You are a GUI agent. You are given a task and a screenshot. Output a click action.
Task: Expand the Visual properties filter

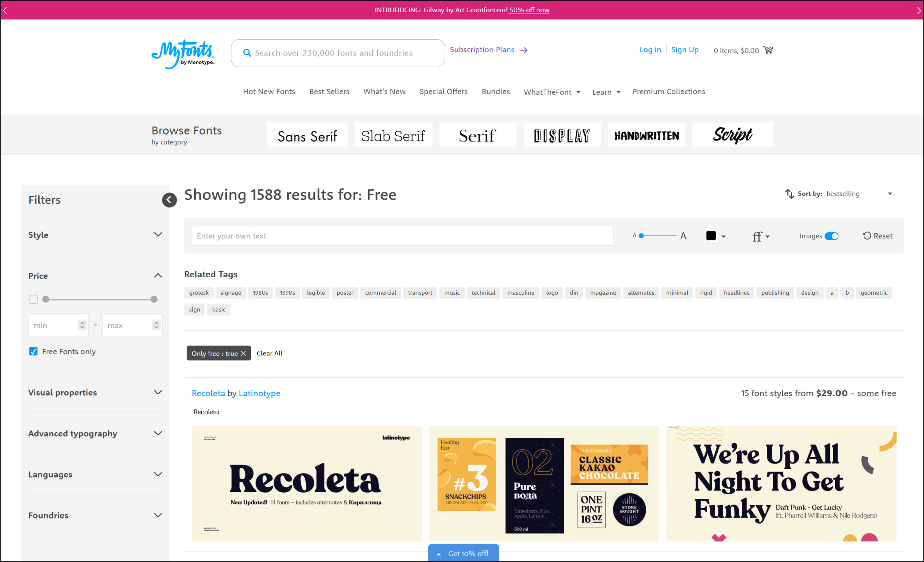(x=158, y=392)
